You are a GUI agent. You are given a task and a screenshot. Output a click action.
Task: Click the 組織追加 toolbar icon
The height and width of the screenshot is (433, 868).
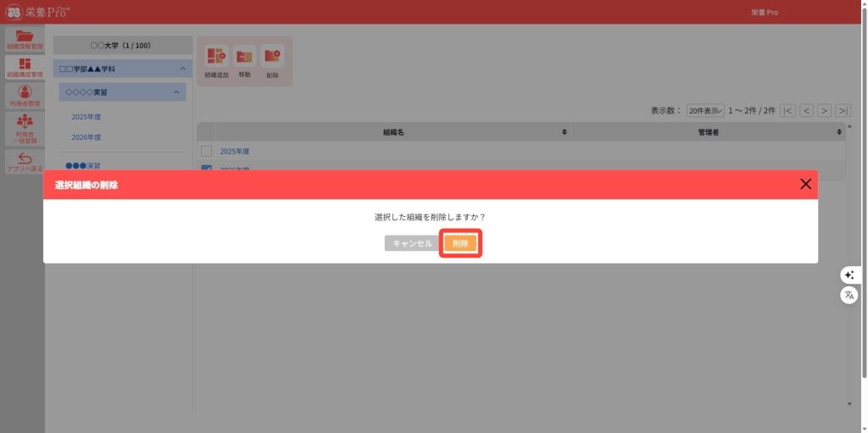click(x=217, y=58)
